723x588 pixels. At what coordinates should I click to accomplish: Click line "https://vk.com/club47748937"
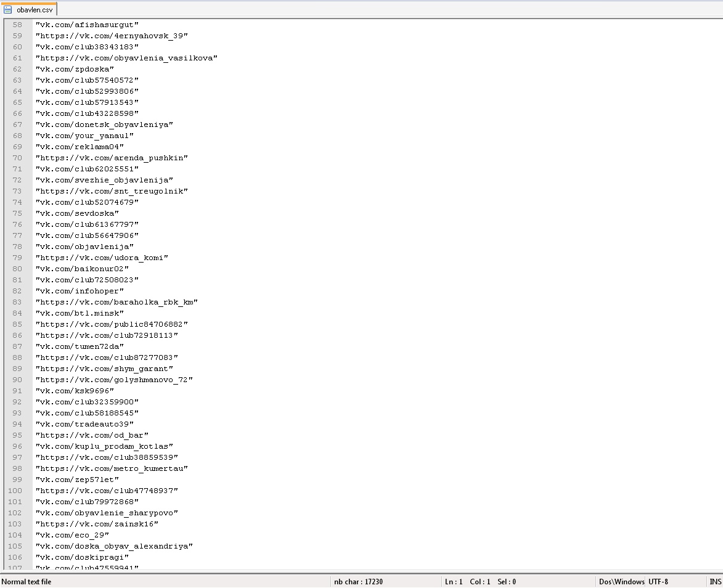107,490
